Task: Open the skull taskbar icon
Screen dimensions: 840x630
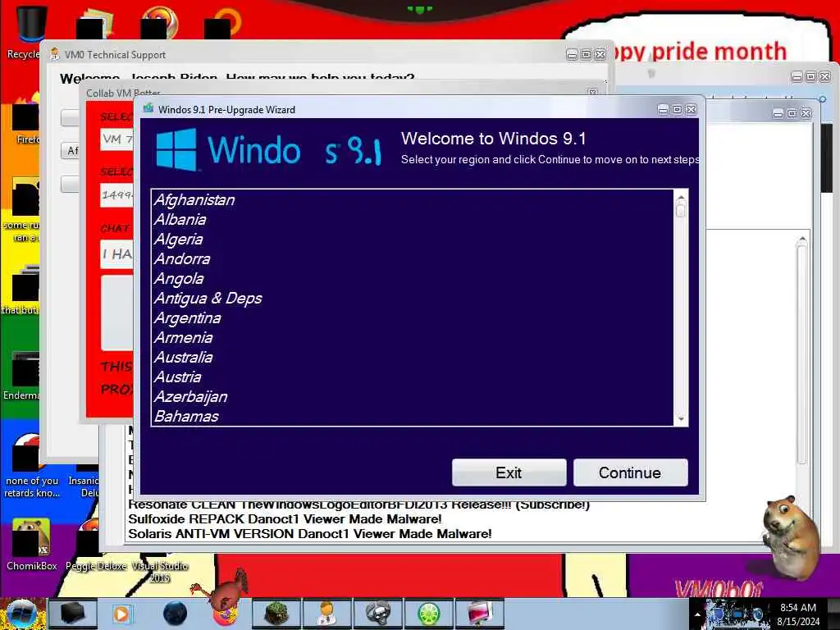Action: point(377,614)
